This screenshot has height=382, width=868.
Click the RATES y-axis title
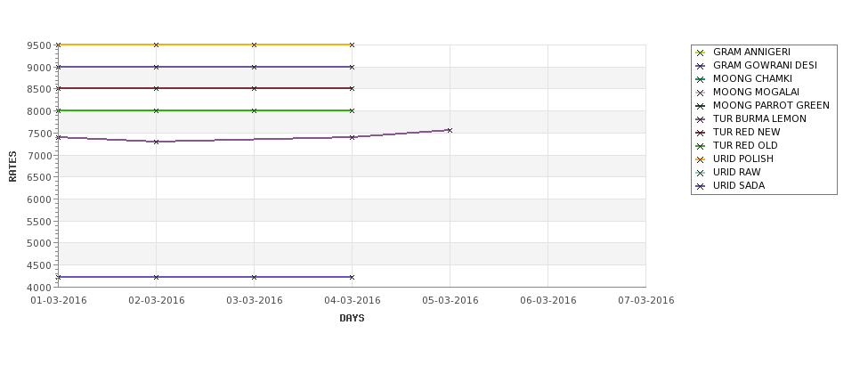(12, 167)
